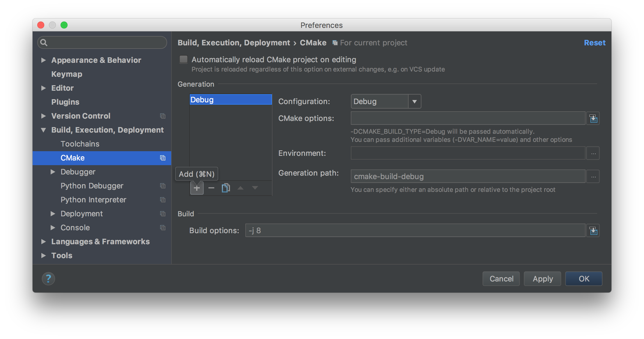This screenshot has width=644, height=339.
Task: Expand the Version Control section
Action: click(43, 116)
